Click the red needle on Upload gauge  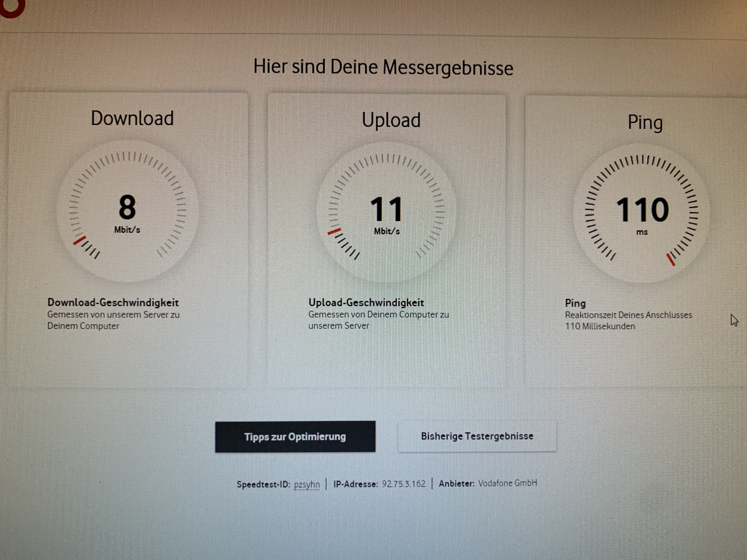pos(334,232)
